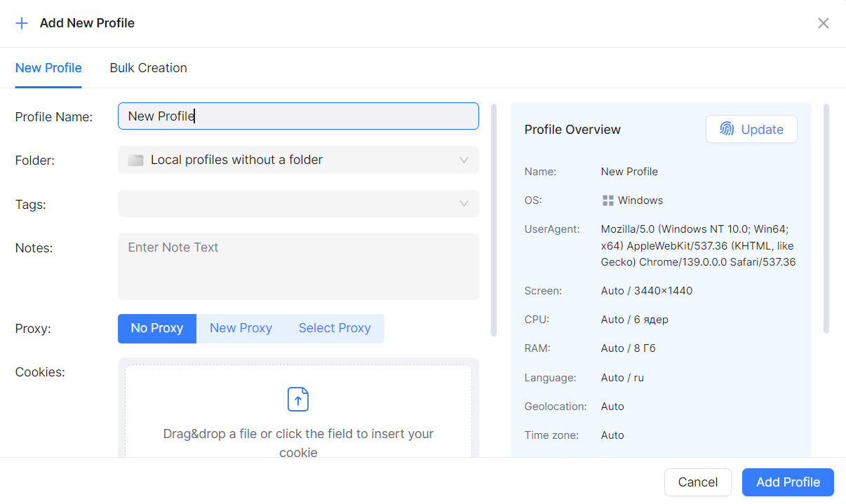846x504 pixels.
Task: Click the Enter Note Text area
Action: pos(298,266)
